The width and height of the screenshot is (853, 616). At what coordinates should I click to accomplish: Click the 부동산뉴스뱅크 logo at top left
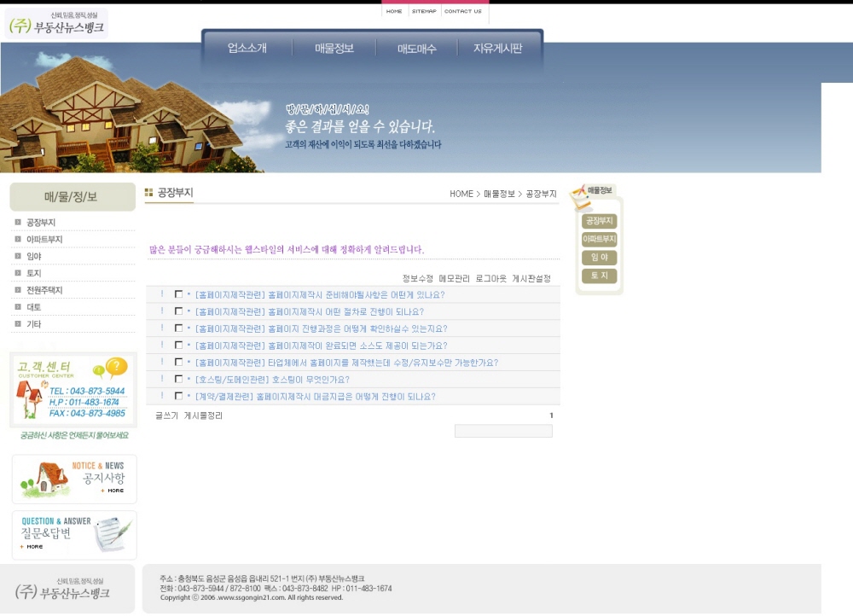coord(57,25)
